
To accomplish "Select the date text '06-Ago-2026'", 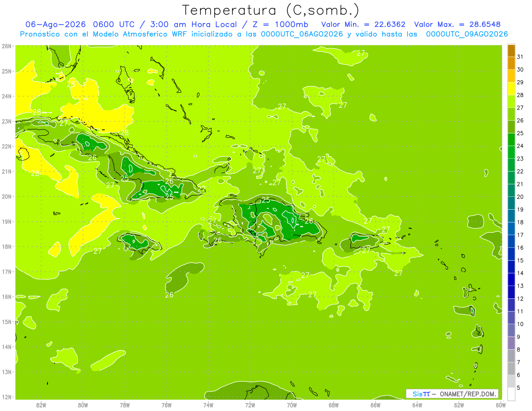I will (x=56, y=24).
